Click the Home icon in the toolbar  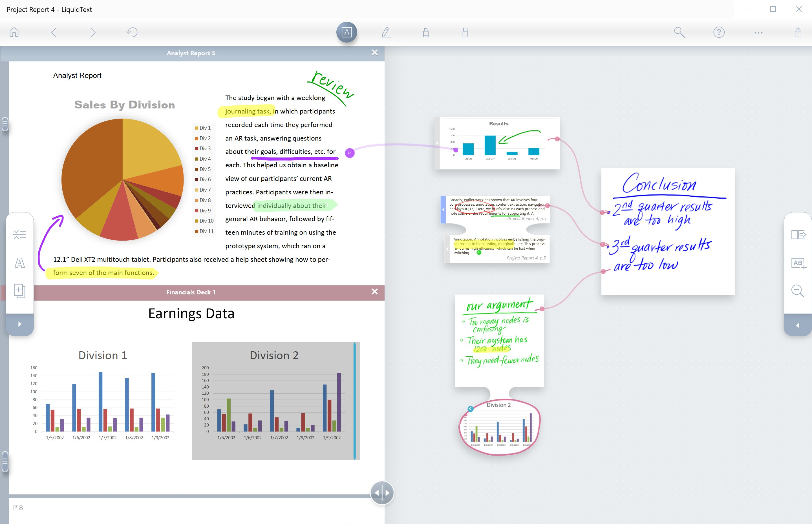(14, 32)
